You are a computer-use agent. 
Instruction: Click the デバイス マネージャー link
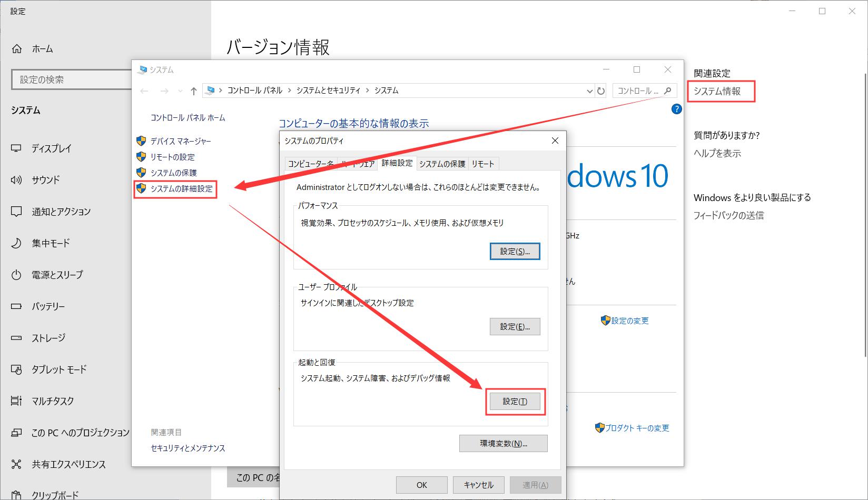181,141
